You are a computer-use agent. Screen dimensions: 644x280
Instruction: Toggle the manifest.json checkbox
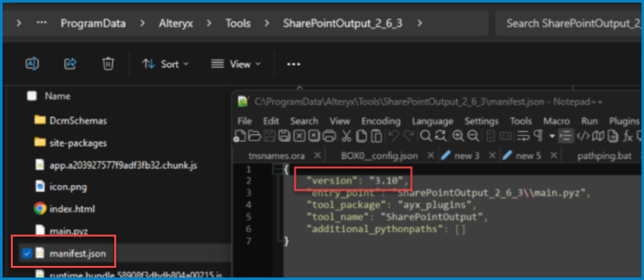[27, 254]
